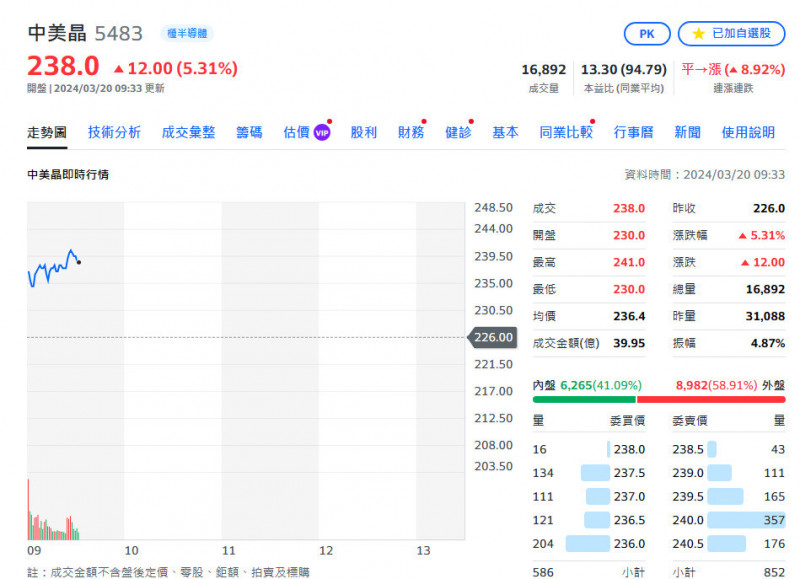The width and height of the screenshot is (800, 579).
Task: Open the 財務 tab
Action: point(411,133)
